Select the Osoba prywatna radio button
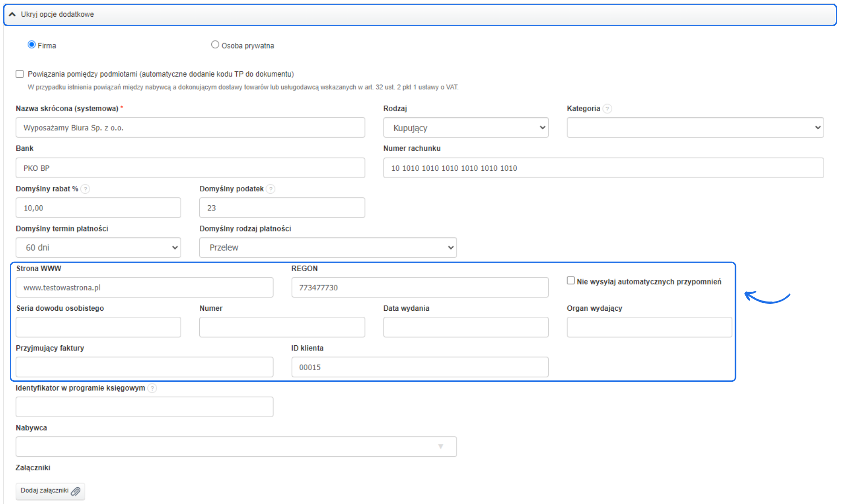The height and width of the screenshot is (504, 841). [x=215, y=45]
